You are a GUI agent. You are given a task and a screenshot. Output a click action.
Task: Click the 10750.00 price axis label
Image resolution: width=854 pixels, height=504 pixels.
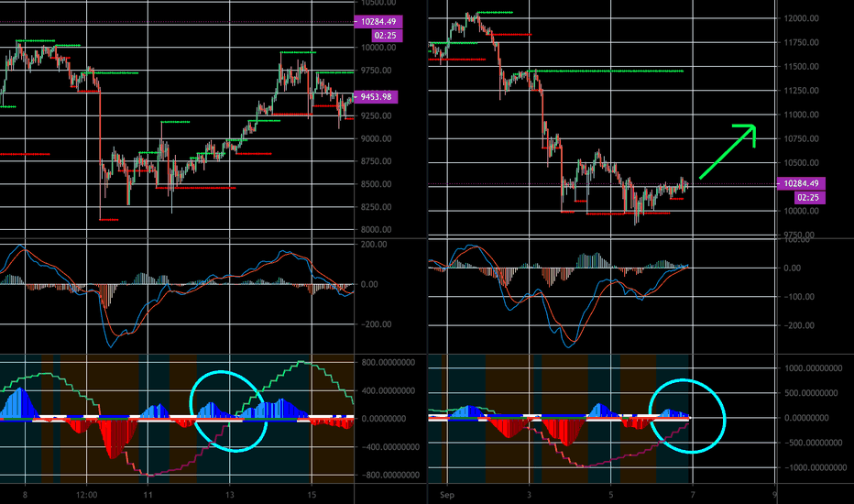(x=801, y=138)
